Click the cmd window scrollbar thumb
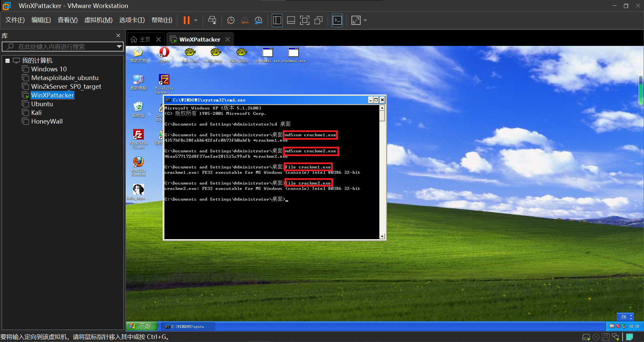Screen dimensions: 644x342 (x=382, y=116)
